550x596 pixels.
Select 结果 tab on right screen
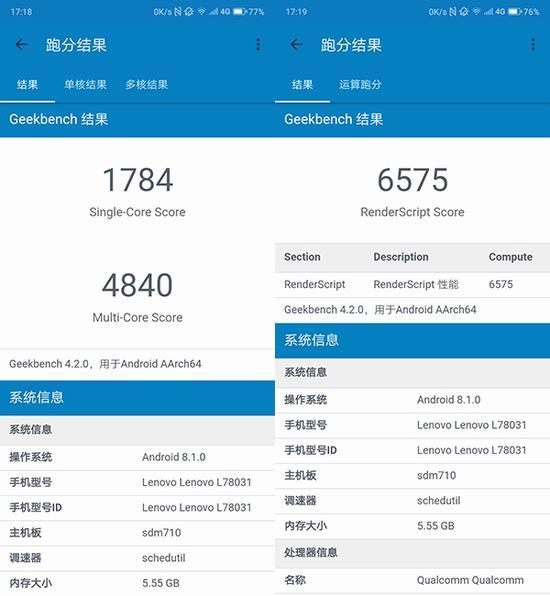(302, 84)
